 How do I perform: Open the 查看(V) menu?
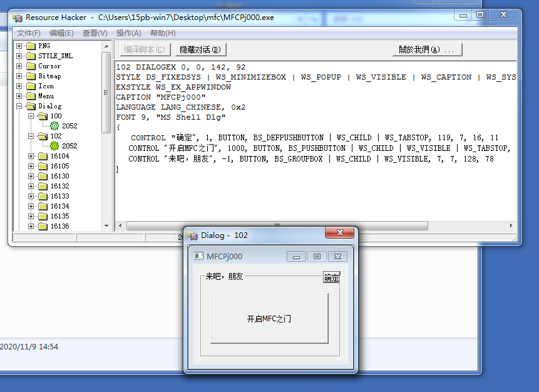point(95,33)
